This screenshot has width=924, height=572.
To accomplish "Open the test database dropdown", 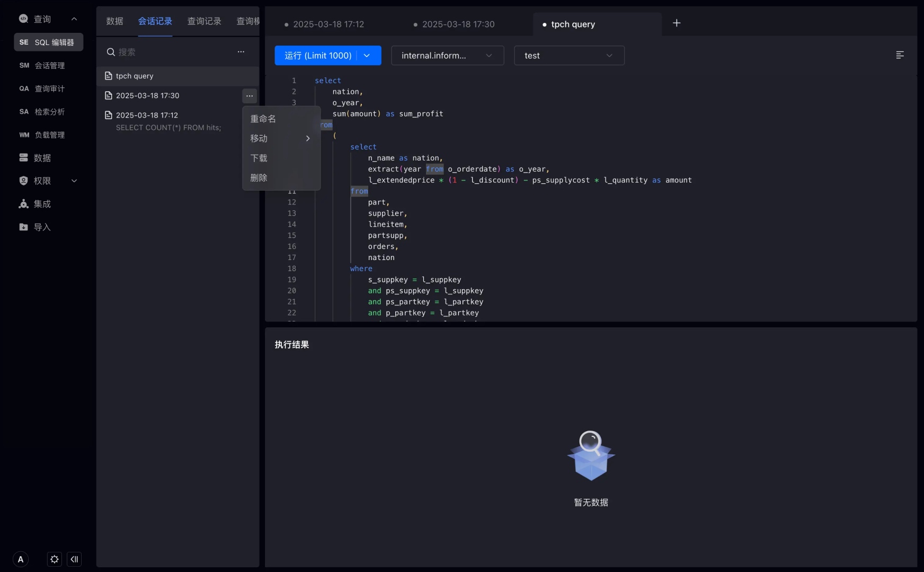I will tap(570, 56).
